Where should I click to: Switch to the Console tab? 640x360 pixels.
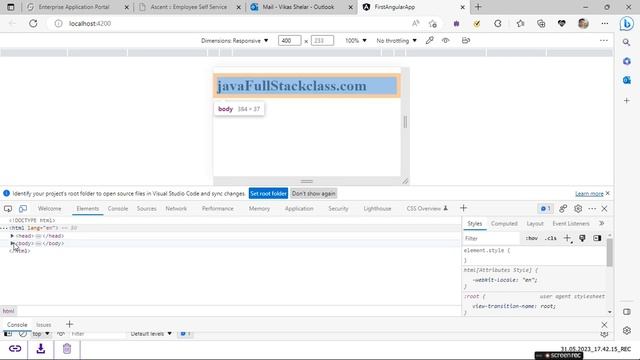(x=118, y=209)
